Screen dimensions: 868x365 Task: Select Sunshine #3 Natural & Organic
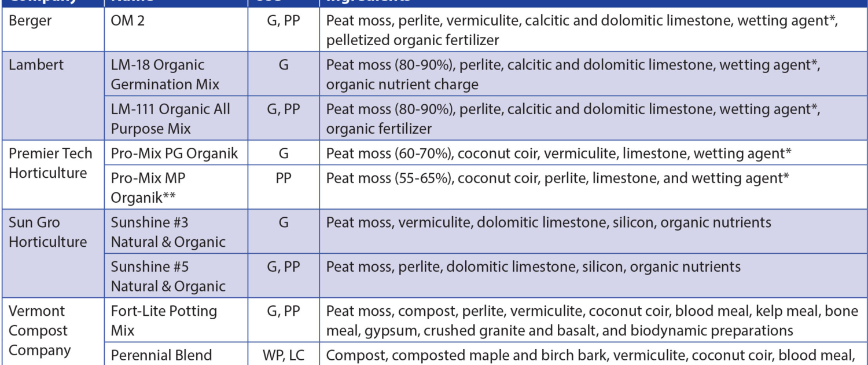[168, 232]
